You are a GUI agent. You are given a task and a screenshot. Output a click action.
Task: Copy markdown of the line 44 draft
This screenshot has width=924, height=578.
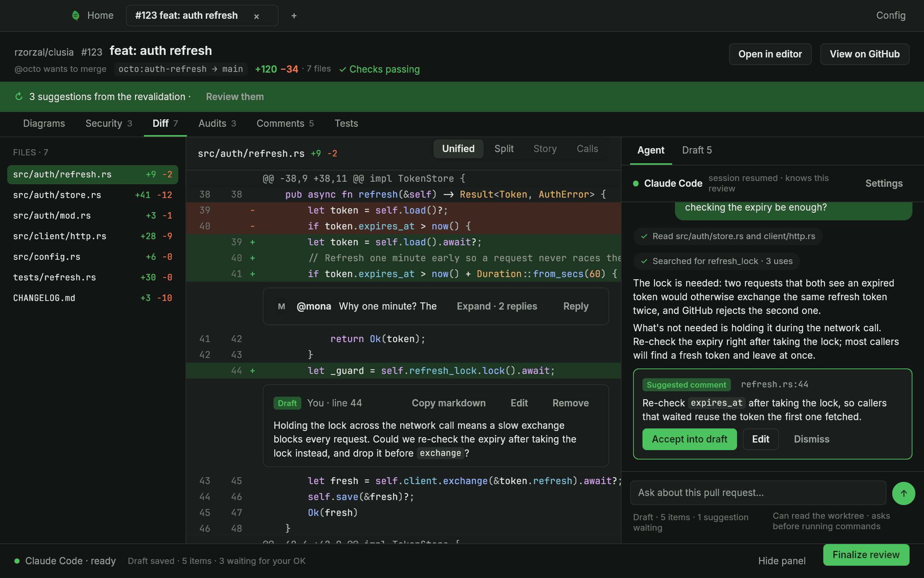point(449,403)
